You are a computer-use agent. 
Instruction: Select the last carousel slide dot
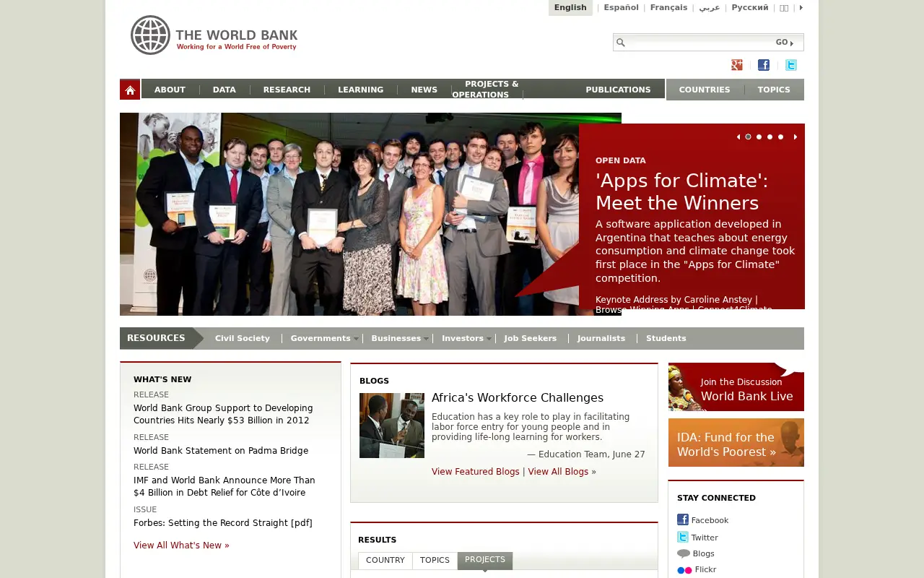point(780,137)
